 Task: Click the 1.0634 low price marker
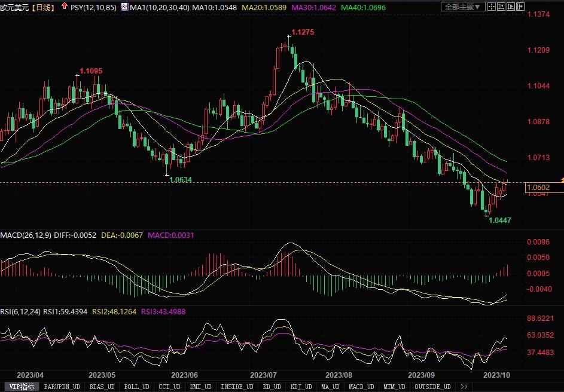coord(181,180)
